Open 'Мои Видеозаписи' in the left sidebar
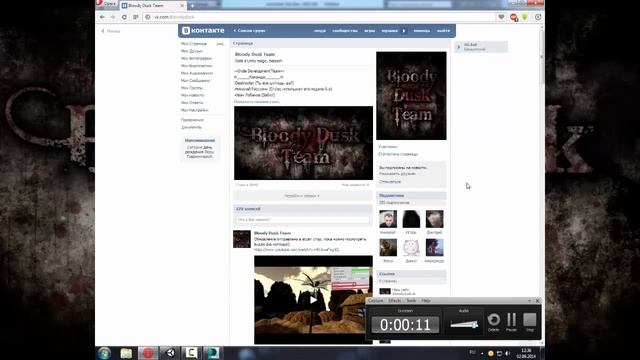The image size is (640, 360). click(x=197, y=66)
